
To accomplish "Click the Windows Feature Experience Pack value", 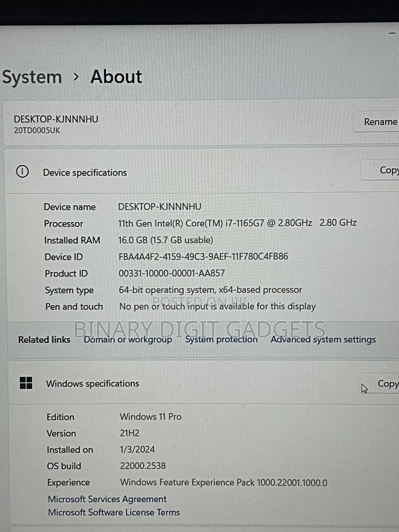I will pyautogui.click(x=223, y=483).
